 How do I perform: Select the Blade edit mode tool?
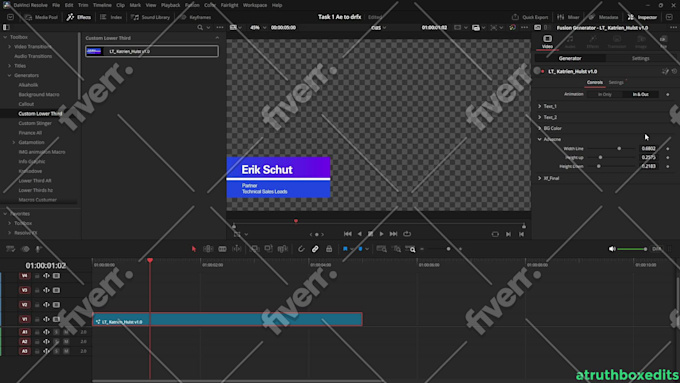coord(222,249)
